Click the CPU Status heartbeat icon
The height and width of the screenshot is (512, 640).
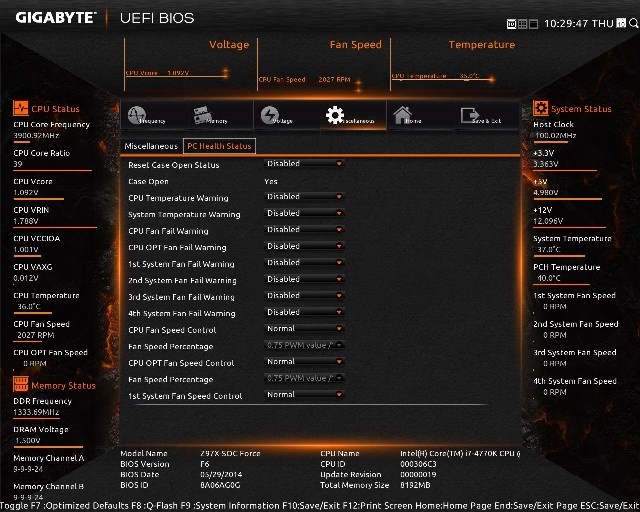20,108
